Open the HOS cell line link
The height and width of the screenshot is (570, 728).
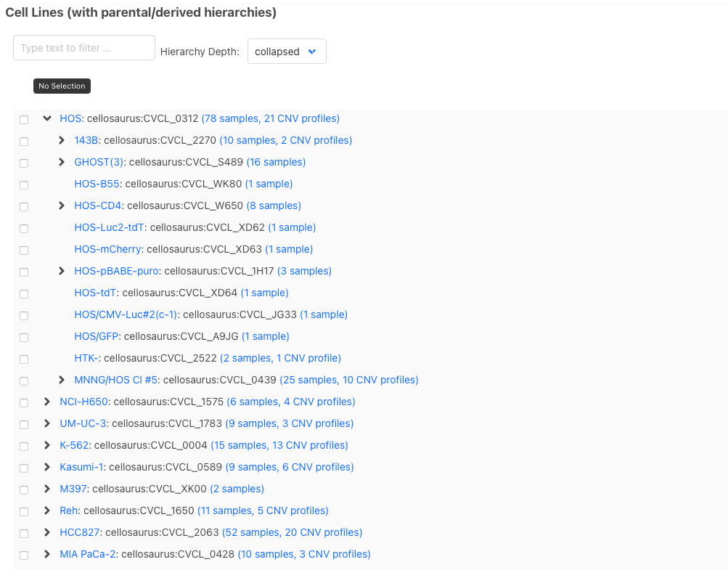70,118
